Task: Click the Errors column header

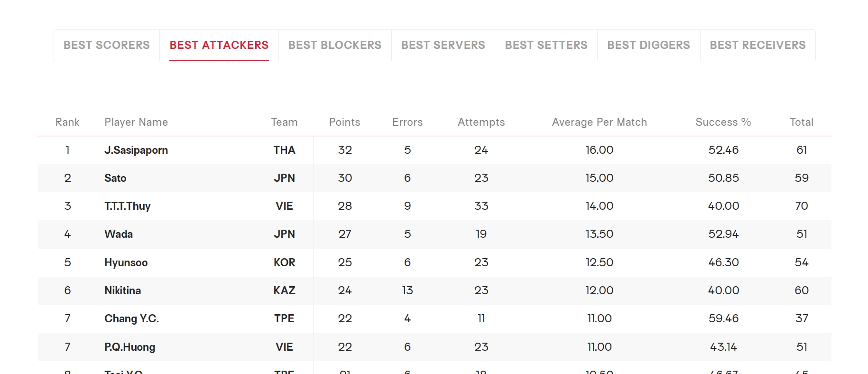Action: (407, 122)
